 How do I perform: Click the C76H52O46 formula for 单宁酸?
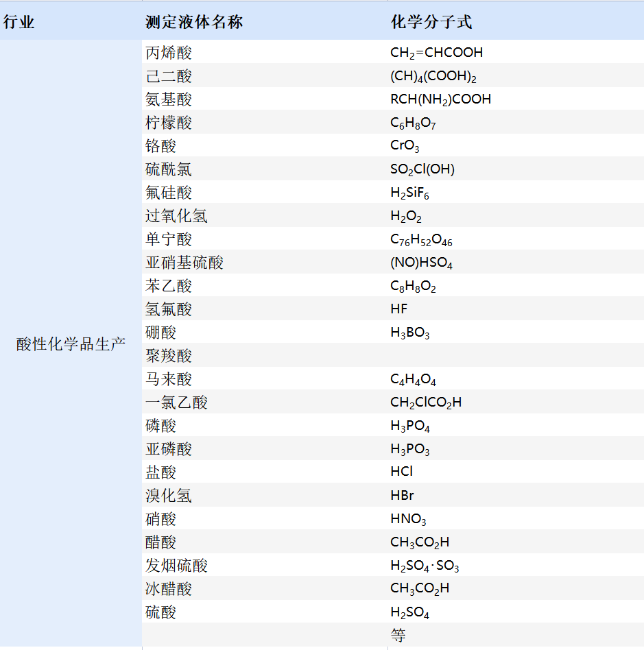click(x=421, y=240)
